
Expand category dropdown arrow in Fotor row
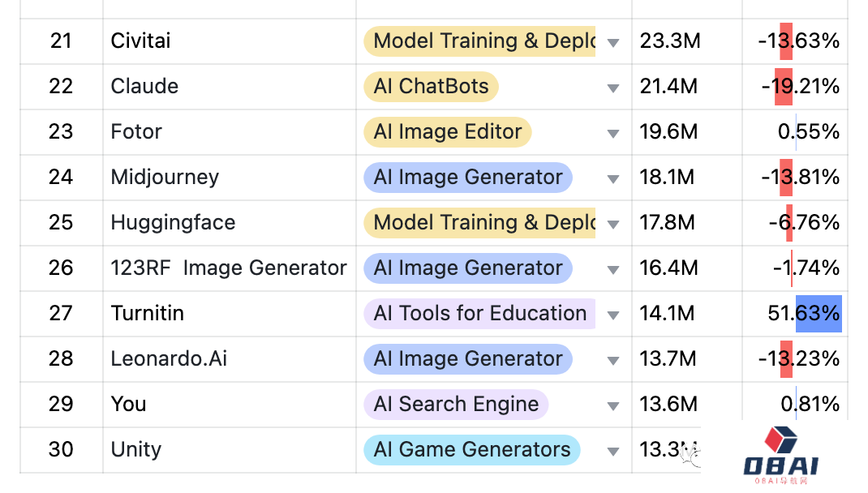[612, 133]
